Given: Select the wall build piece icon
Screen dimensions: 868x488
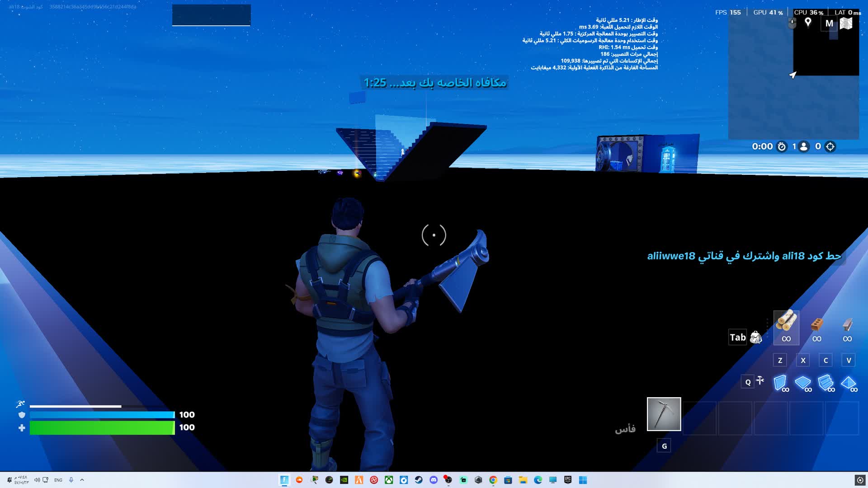Looking at the screenshot, I should pyautogui.click(x=780, y=383).
